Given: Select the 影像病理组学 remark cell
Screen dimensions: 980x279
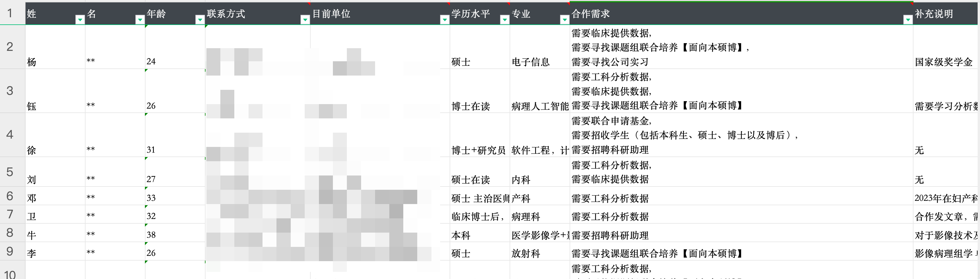Looking at the screenshot, I should point(945,251).
